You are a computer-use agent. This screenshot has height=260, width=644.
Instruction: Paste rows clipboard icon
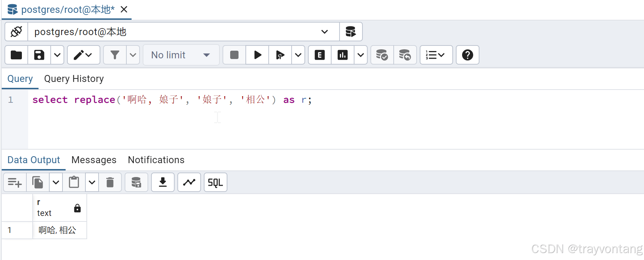pyautogui.click(x=74, y=182)
